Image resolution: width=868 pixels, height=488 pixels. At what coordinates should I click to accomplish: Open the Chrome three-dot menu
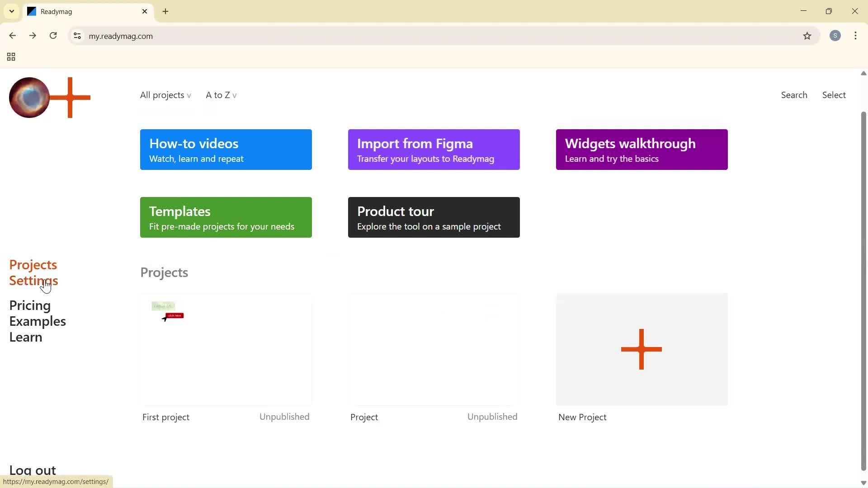[856, 36]
